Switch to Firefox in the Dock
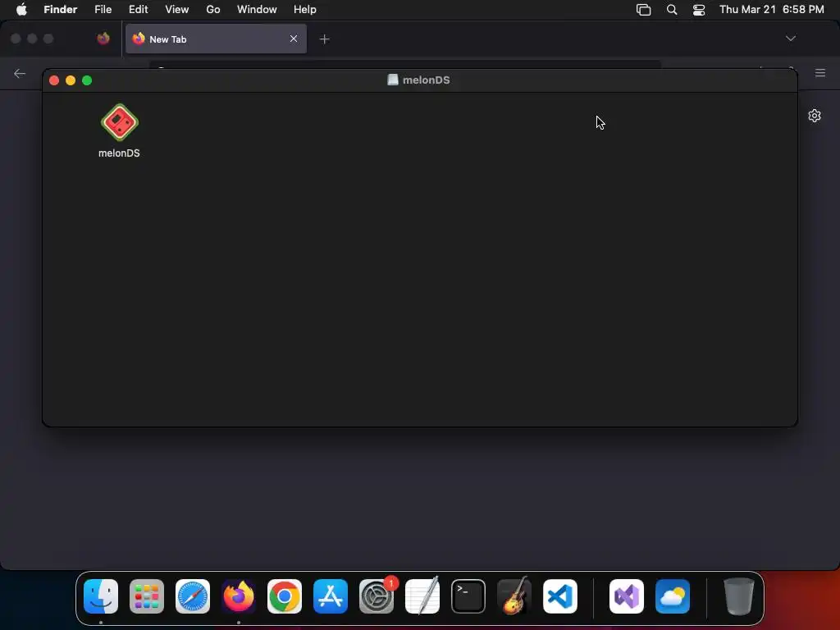Image resolution: width=840 pixels, height=630 pixels. coord(239,596)
